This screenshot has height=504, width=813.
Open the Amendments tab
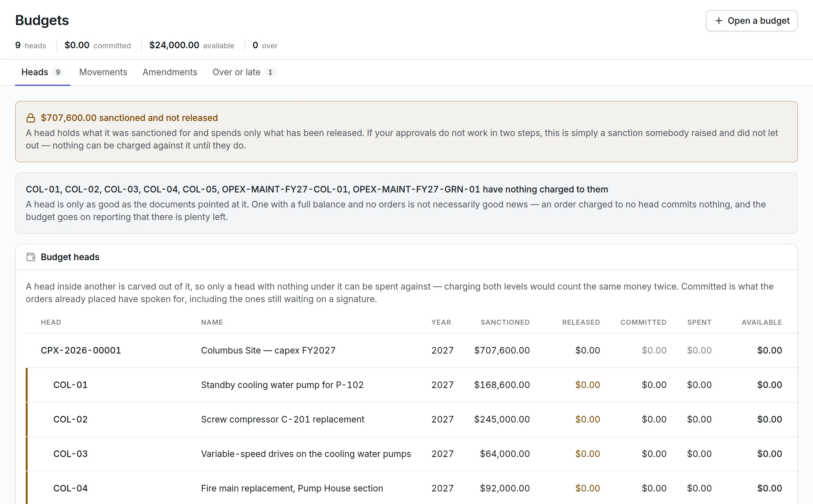pos(170,72)
